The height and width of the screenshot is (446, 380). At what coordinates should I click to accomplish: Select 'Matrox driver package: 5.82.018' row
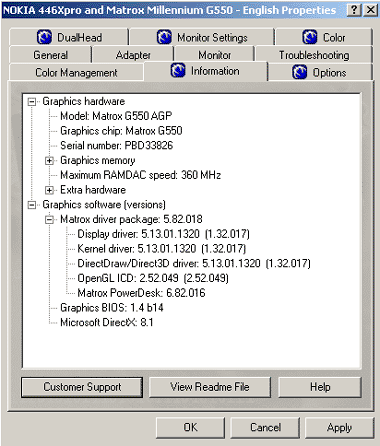[131, 219]
